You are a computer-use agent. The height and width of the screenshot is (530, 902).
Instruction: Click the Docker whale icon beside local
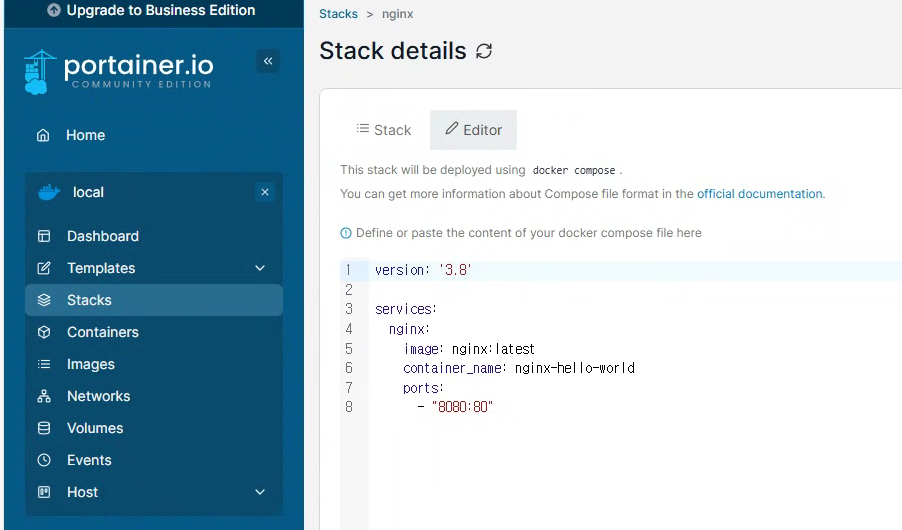point(49,192)
